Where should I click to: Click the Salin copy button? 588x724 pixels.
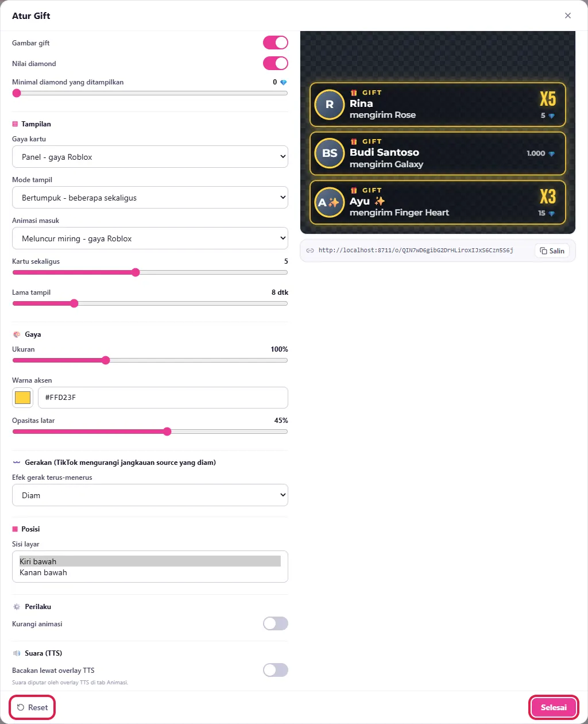point(552,251)
